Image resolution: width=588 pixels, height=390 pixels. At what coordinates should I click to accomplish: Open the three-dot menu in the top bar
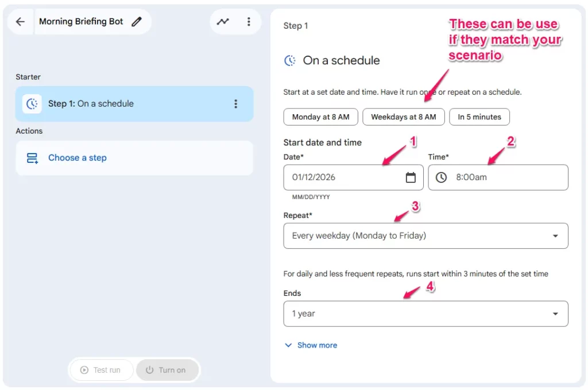pos(249,21)
